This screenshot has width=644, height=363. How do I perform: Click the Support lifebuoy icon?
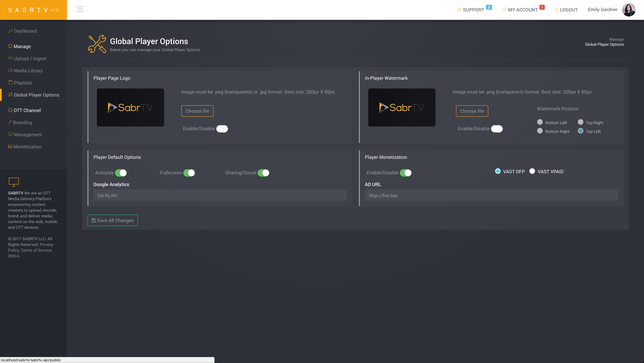point(459,10)
